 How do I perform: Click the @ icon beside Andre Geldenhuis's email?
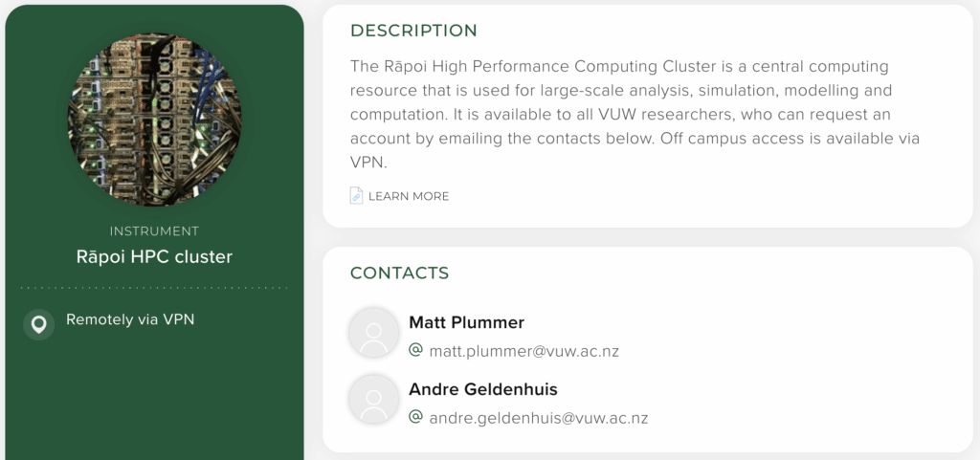[415, 416]
